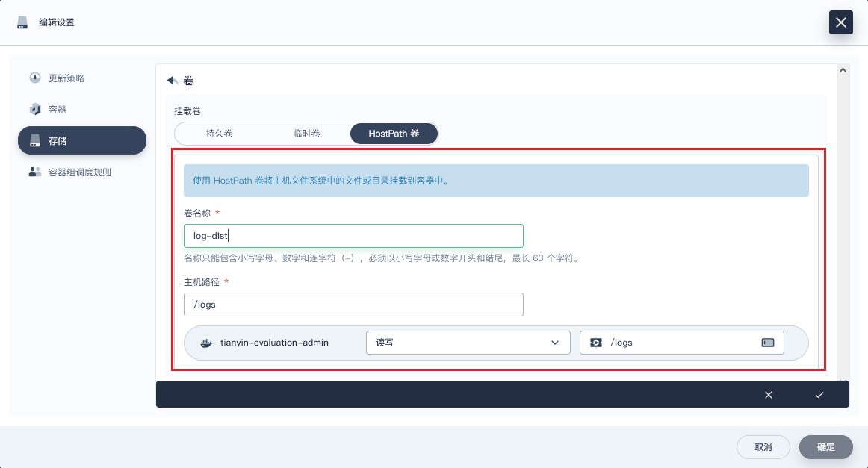This screenshot has height=468, width=868.
Task: Click the storage disk icon in header
Action: (22, 22)
